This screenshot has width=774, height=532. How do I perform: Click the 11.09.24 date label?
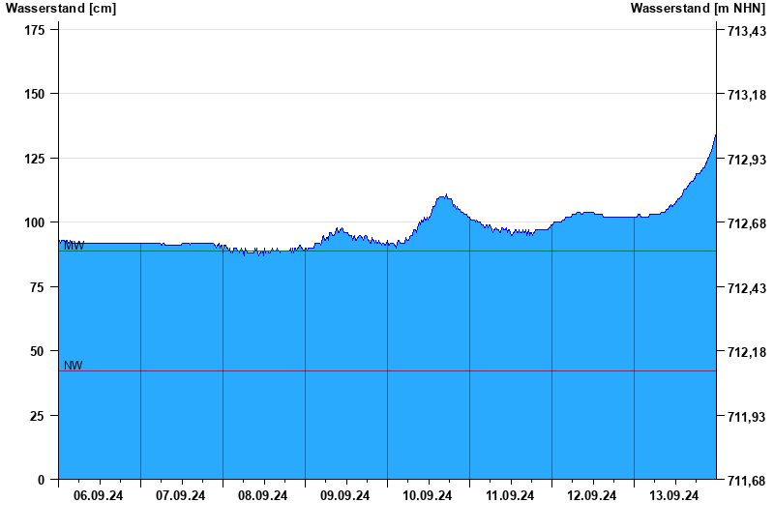(510, 495)
